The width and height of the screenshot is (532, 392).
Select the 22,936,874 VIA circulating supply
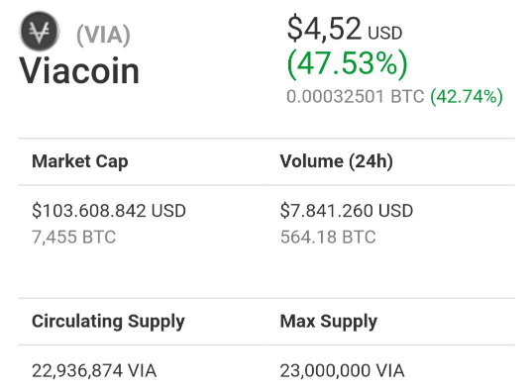point(94,370)
